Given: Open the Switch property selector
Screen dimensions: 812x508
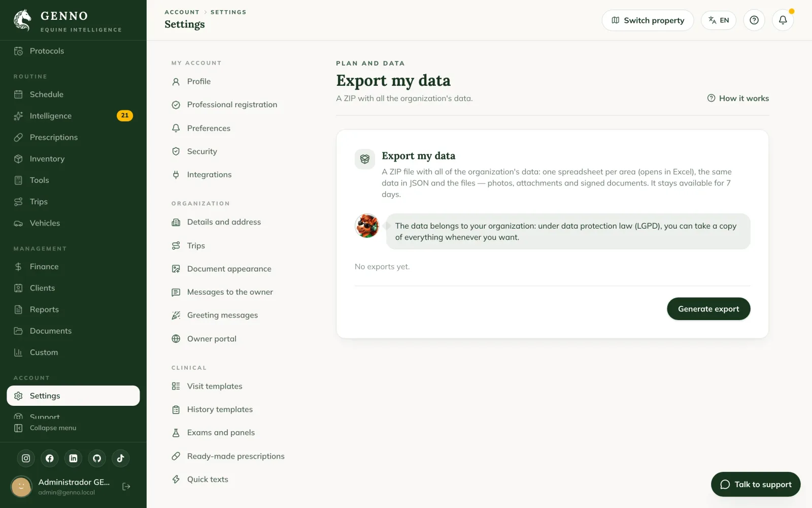Looking at the screenshot, I should [x=648, y=20].
